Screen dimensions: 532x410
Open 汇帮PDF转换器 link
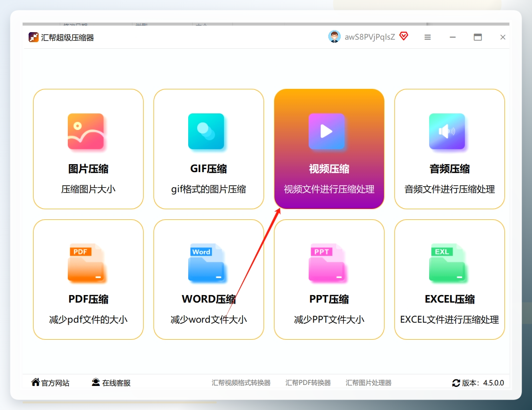coord(308,383)
